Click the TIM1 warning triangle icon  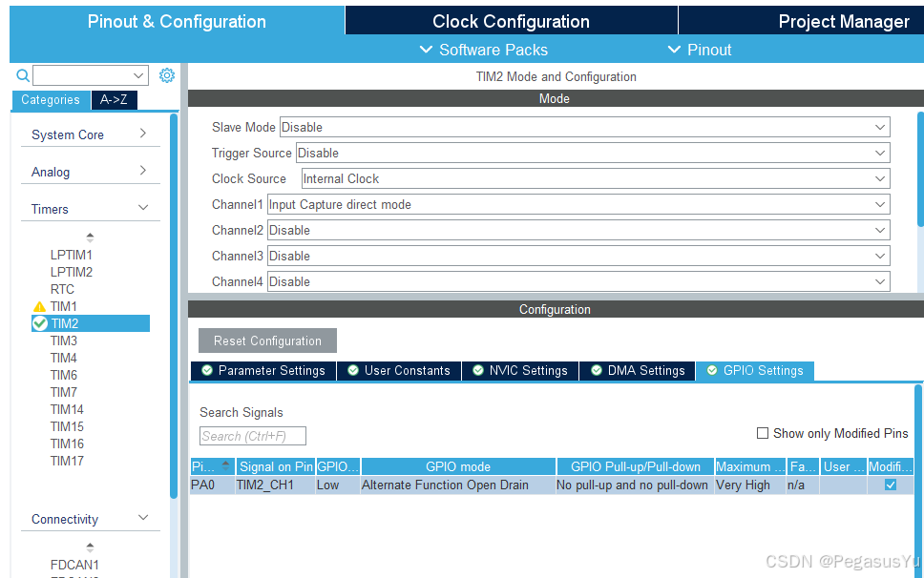(x=39, y=307)
